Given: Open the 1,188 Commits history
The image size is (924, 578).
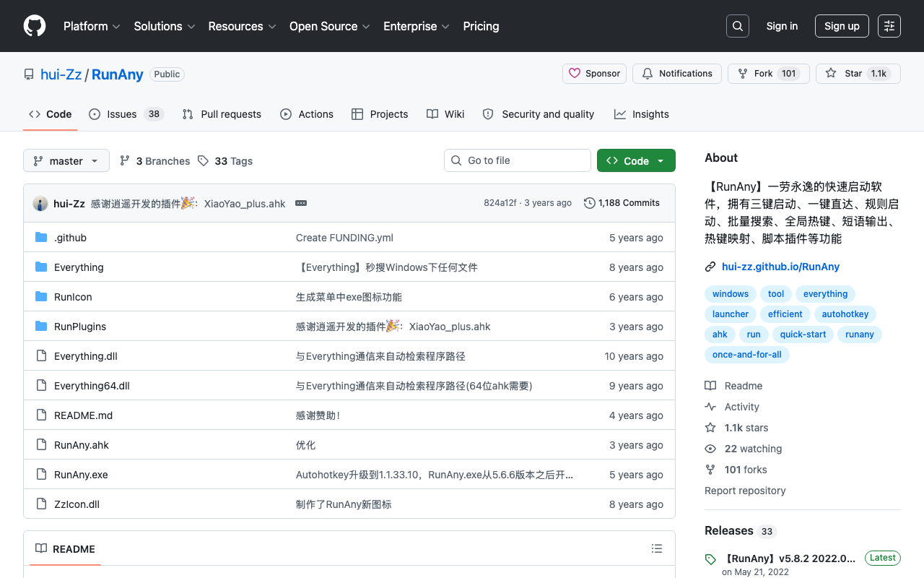Looking at the screenshot, I should click(622, 203).
